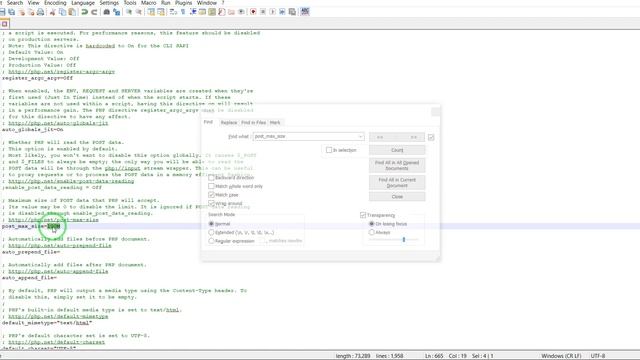Click the Close document toolbar icon
Image resolution: width=640 pixels, height=360 pixels.
click(22, 12)
